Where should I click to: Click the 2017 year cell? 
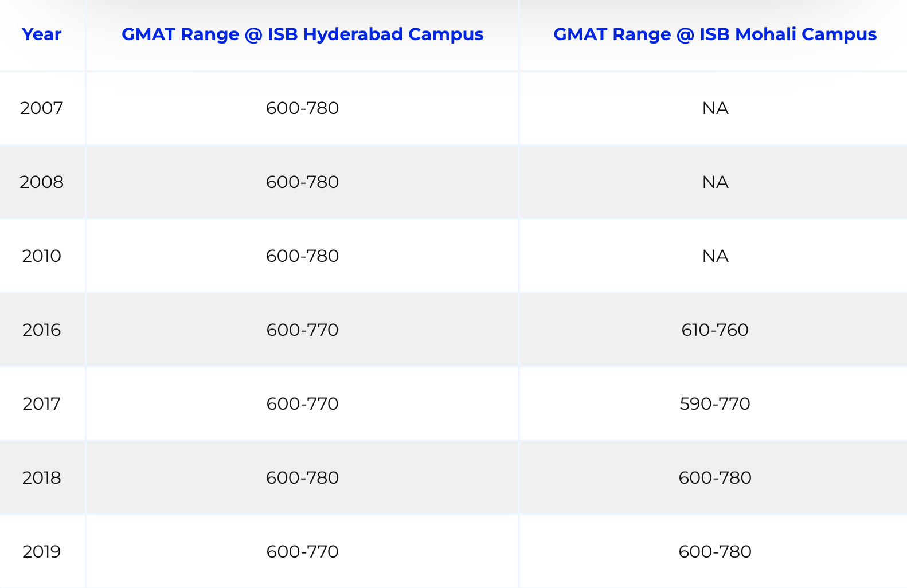tap(41, 403)
